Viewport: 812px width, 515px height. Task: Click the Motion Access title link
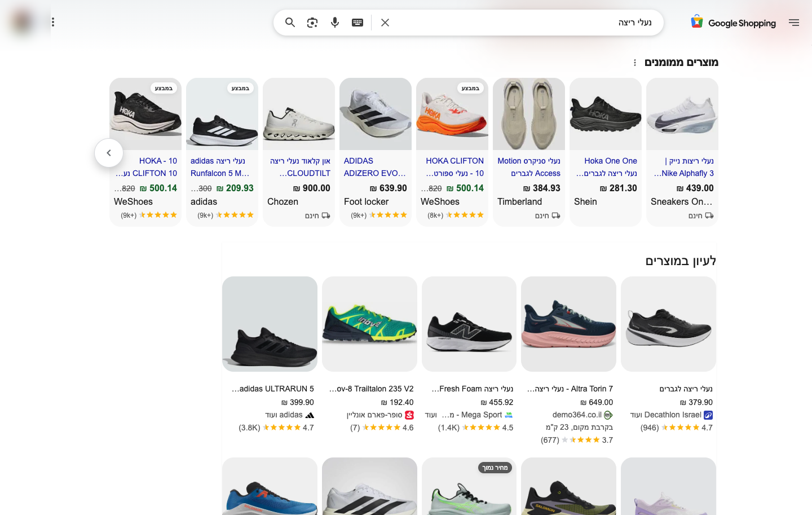coord(529,167)
